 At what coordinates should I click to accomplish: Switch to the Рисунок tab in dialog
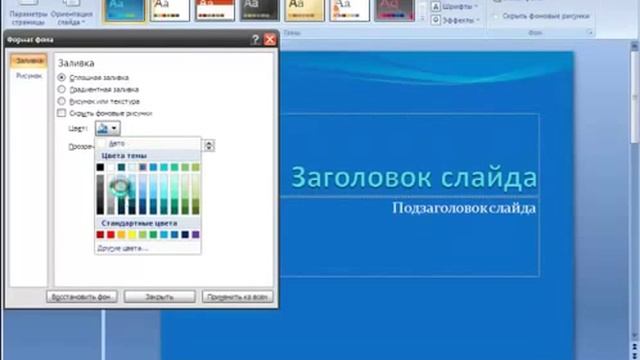(29, 76)
